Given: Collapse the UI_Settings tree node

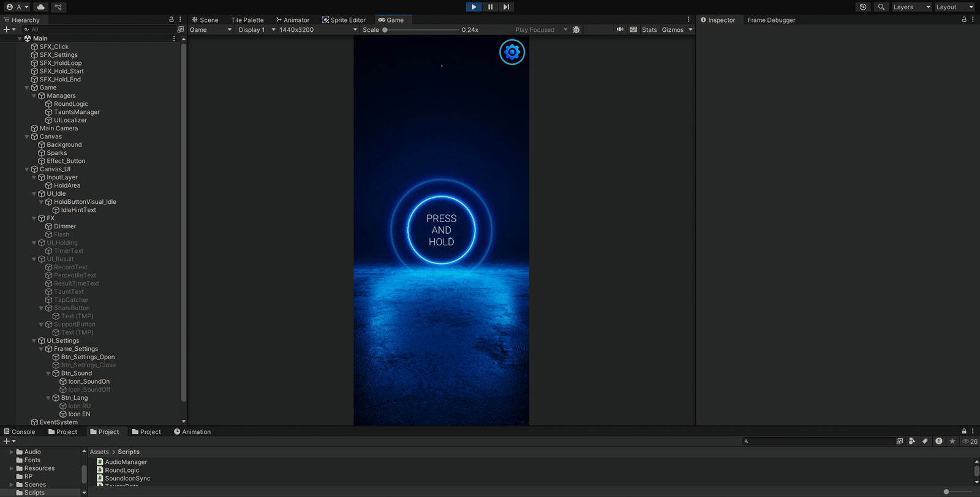Looking at the screenshot, I should point(34,341).
